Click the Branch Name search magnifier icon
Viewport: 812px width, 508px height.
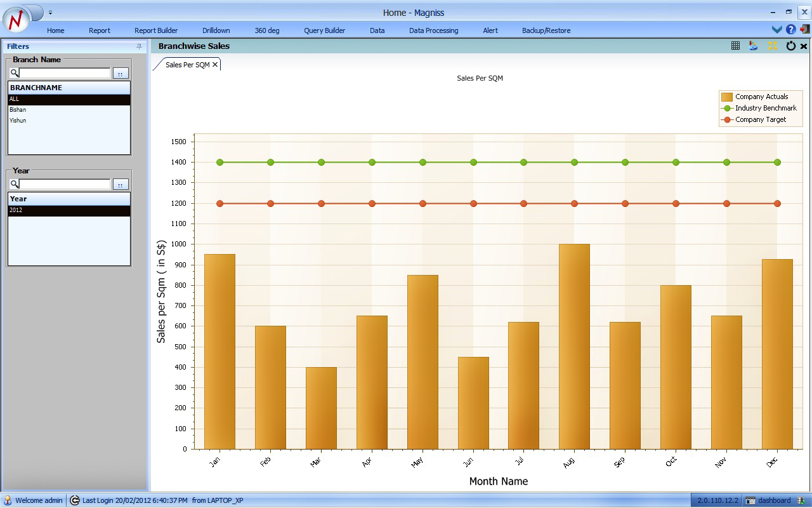coord(14,73)
